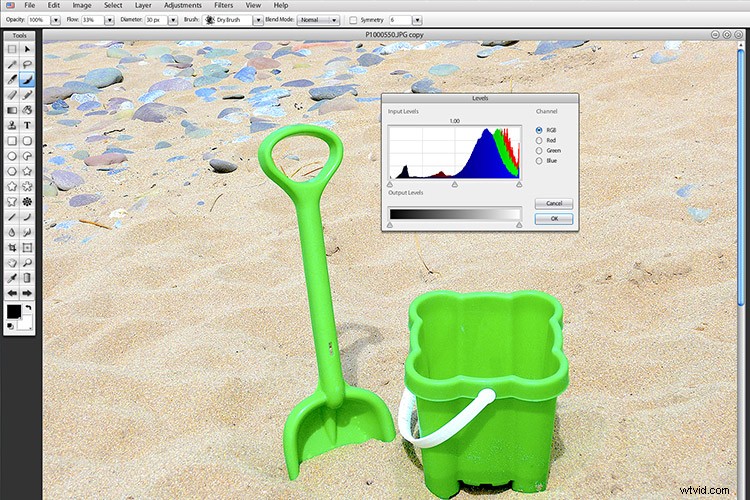750x500 pixels.
Task: Expand the Dry Brush preset dropdown
Action: [x=258, y=20]
